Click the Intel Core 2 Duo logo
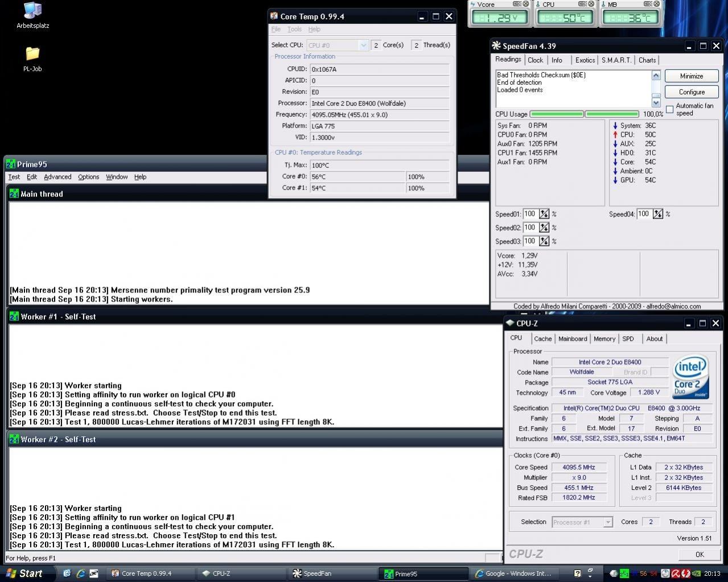728x582 pixels. click(691, 377)
